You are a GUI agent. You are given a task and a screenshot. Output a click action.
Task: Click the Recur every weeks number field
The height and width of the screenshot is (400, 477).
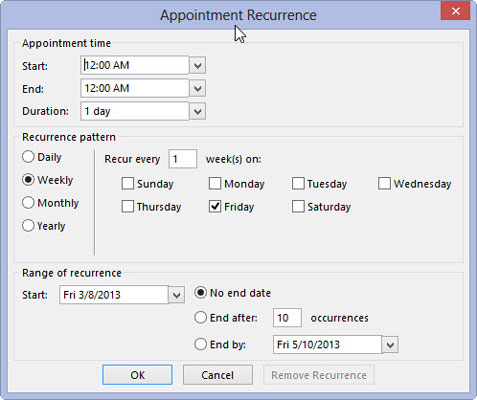coord(183,159)
